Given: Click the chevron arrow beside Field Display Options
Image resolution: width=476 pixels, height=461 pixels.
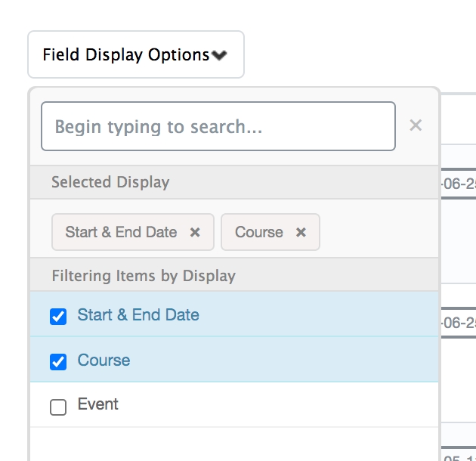Looking at the screenshot, I should tap(219, 55).
